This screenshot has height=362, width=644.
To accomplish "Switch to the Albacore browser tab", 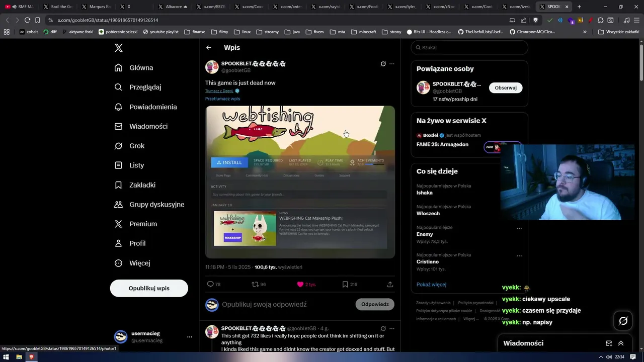I will 173,7.
